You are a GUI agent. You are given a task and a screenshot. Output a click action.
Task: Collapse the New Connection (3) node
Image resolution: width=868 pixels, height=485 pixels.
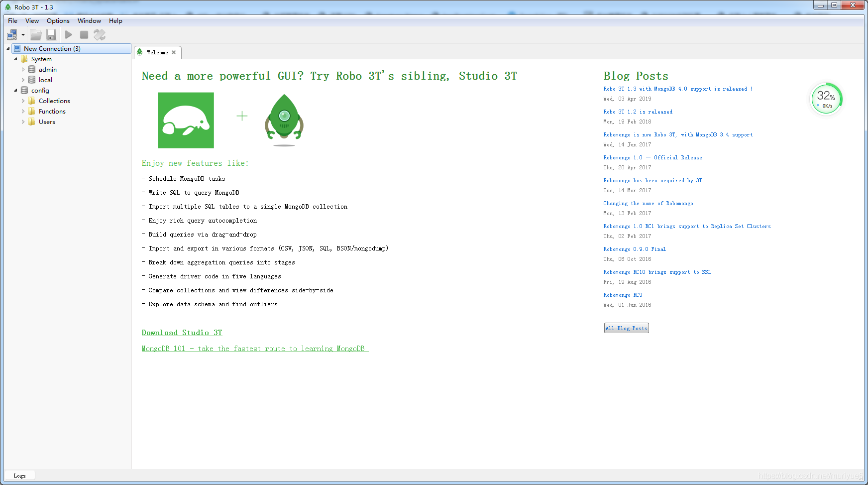tap(8, 48)
